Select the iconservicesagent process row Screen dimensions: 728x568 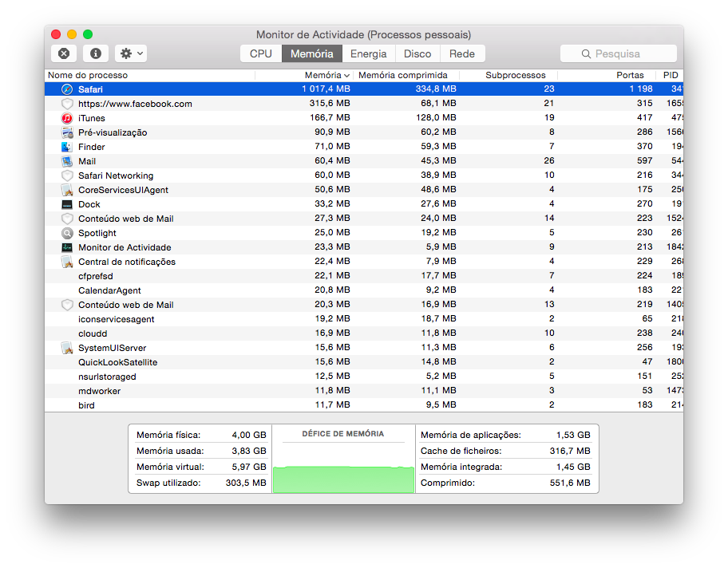pos(364,319)
